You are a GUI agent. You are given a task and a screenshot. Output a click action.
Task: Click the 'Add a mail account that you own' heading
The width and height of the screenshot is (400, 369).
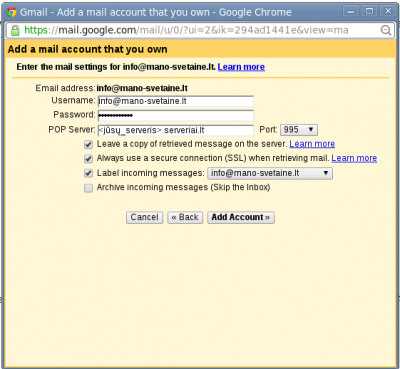[88, 49]
